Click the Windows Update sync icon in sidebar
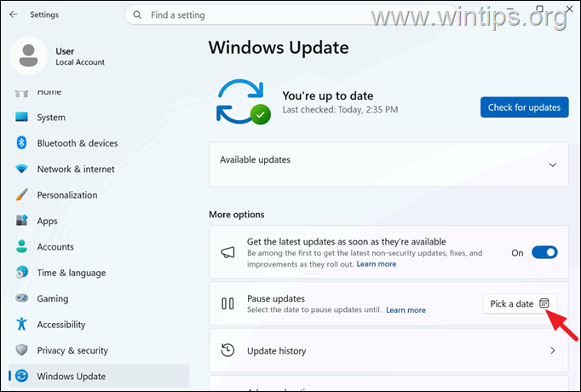581x392 pixels. pos(21,376)
